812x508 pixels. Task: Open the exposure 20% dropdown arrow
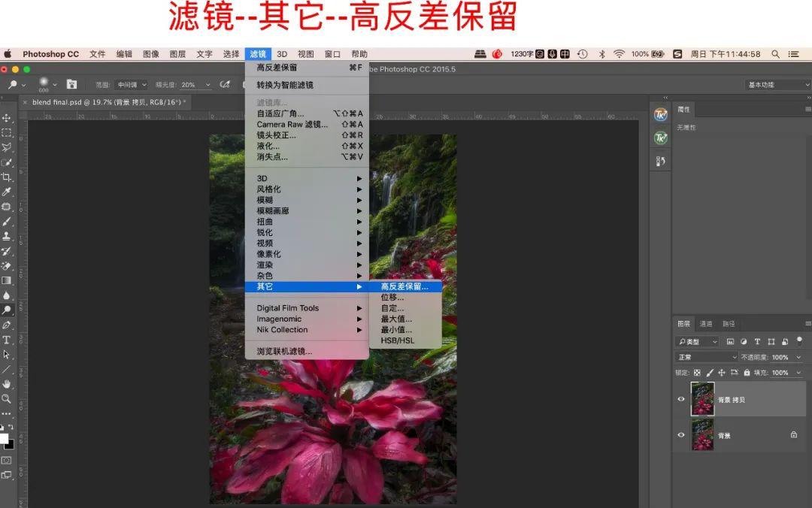click(x=208, y=85)
